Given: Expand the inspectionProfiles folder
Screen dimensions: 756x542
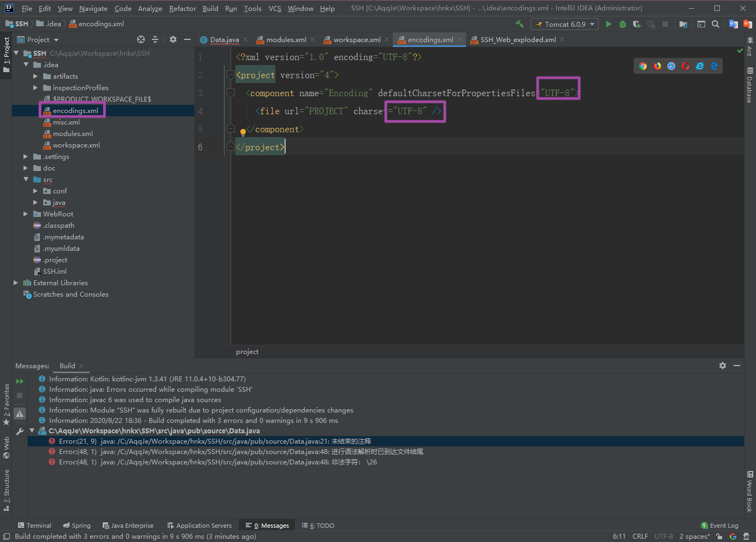Looking at the screenshot, I should pos(36,87).
